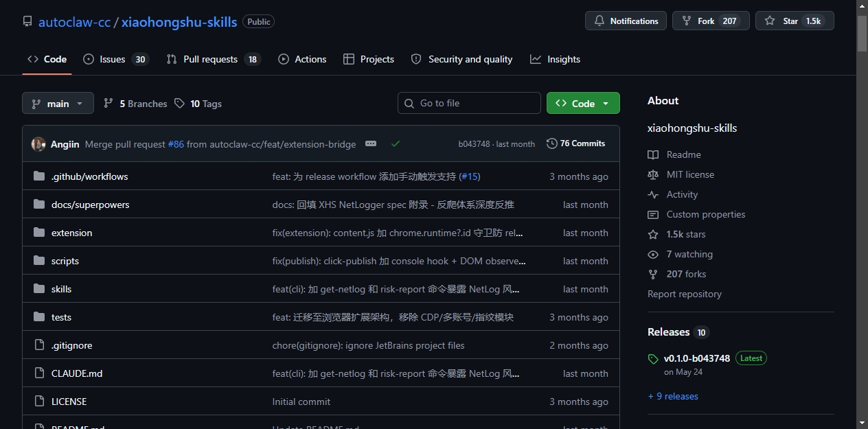The width and height of the screenshot is (868, 429).
Task: Open the LICENSE file name
Action: 69,402
